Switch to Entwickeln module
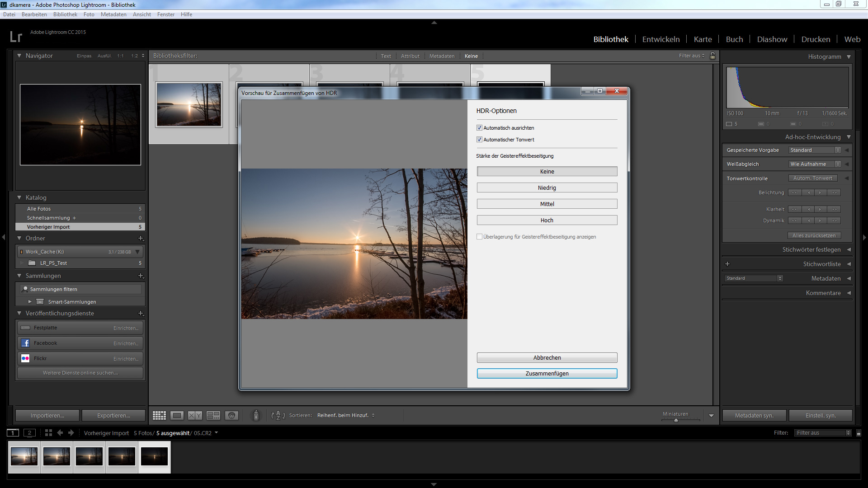 661,39
